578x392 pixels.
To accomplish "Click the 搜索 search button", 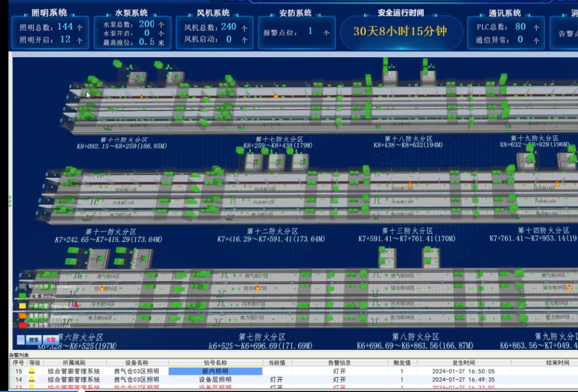I will (34, 339).
